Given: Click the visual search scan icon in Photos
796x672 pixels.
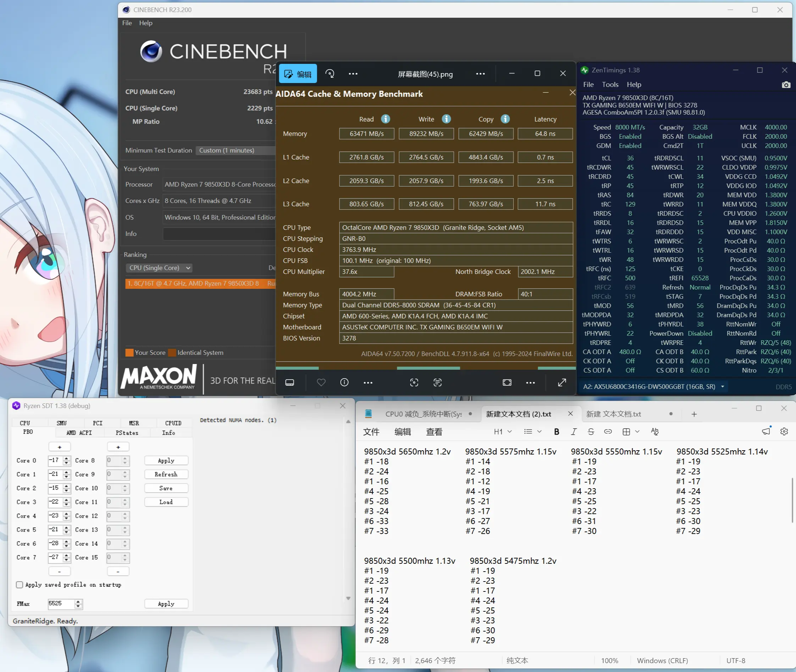Looking at the screenshot, I should click(x=414, y=382).
